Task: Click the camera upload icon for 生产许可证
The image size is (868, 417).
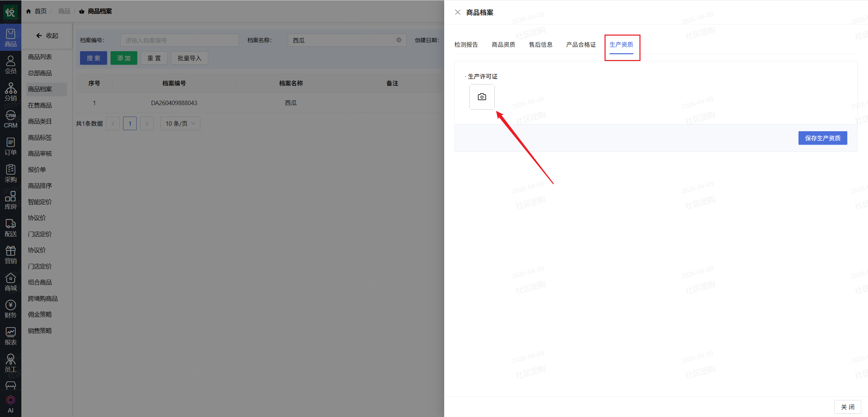Action: tap(482, 97)
